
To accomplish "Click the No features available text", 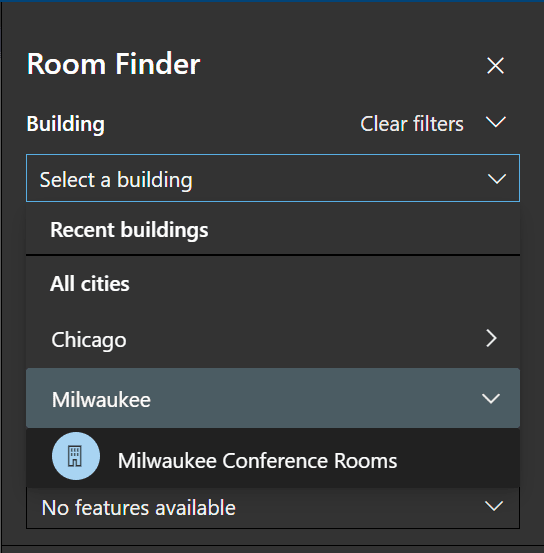I will pos(139,508).
